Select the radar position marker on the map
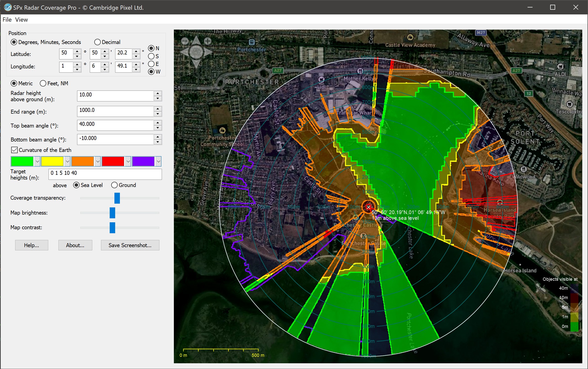 click(x=368, y=207)
